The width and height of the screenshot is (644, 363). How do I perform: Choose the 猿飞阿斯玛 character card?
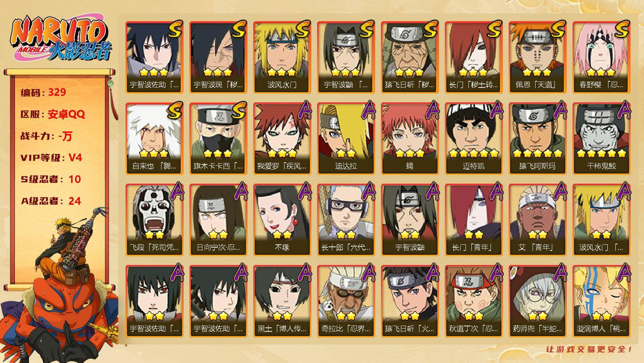[537, 138]
